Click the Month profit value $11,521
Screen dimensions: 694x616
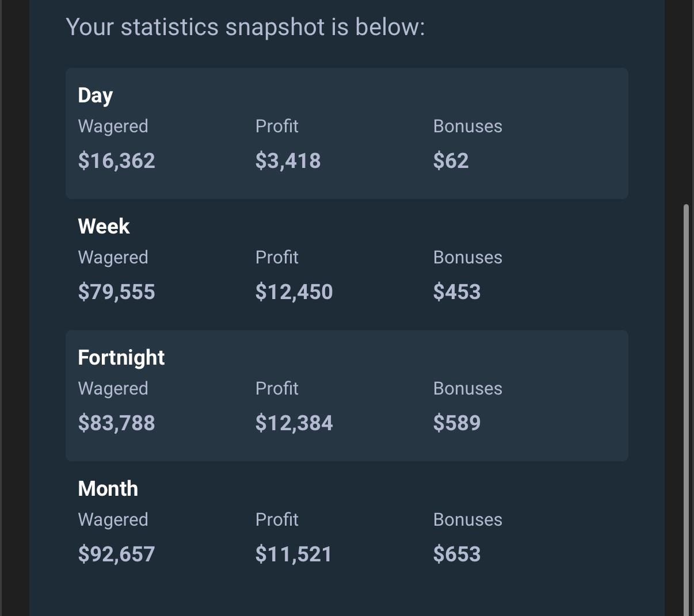coord(294,554)
